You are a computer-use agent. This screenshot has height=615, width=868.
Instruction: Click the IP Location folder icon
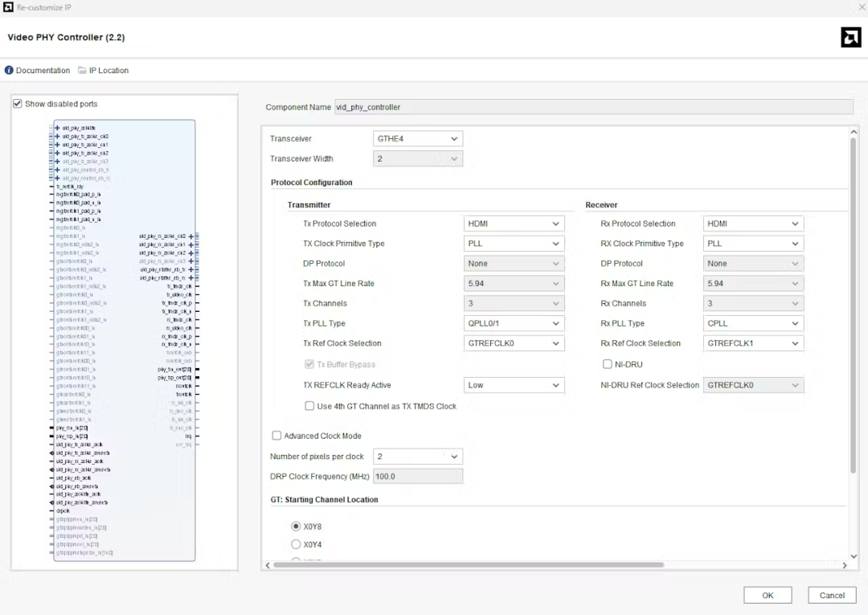(82, 71)
